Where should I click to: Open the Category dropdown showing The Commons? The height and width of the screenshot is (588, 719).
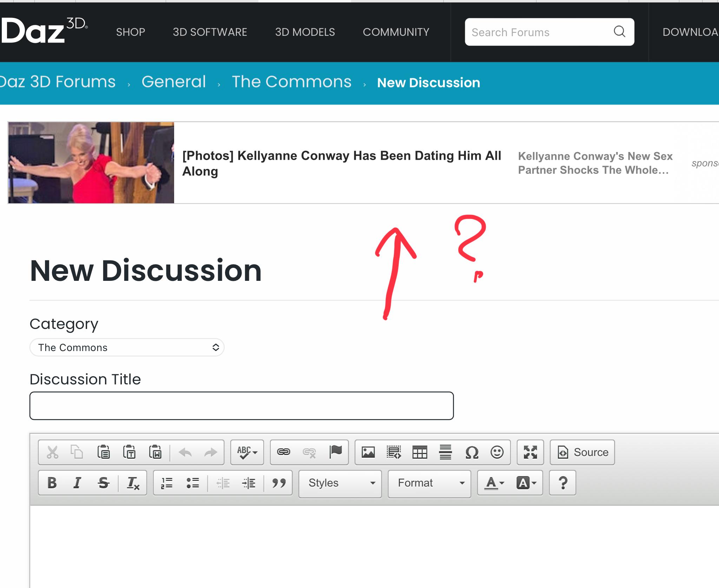[127, 348]
